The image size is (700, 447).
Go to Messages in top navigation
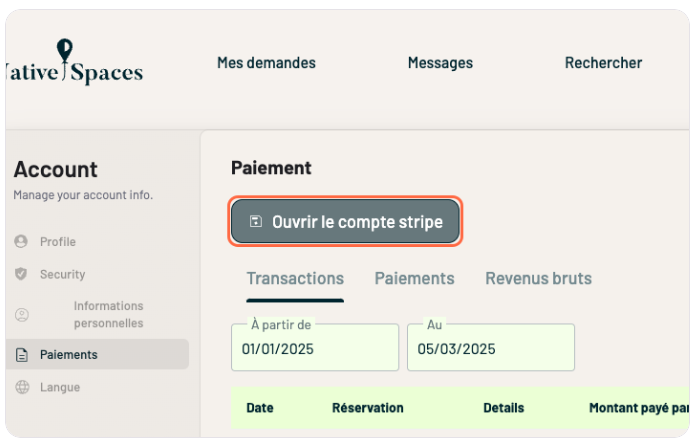coord(440,63)
